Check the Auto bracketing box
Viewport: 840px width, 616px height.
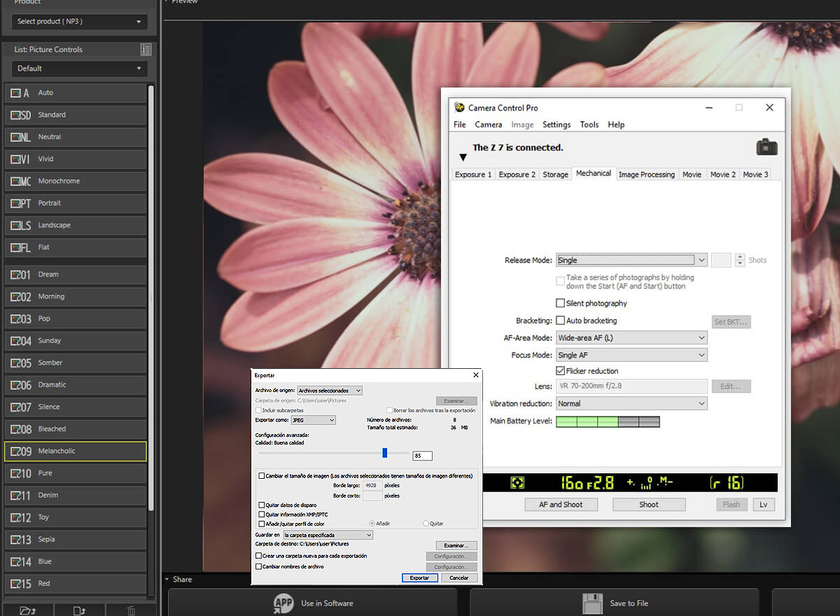(560, 321)
